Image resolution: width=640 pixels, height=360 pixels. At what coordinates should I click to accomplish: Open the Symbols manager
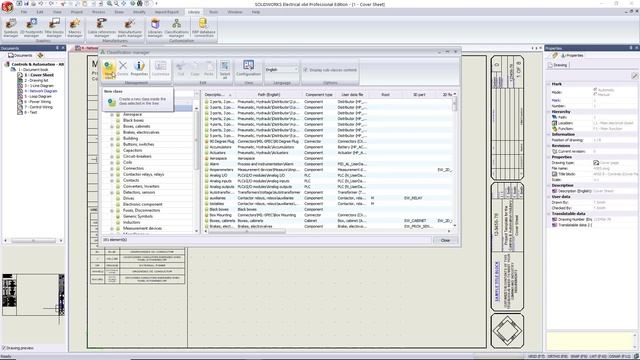click(x=11, y=28)
